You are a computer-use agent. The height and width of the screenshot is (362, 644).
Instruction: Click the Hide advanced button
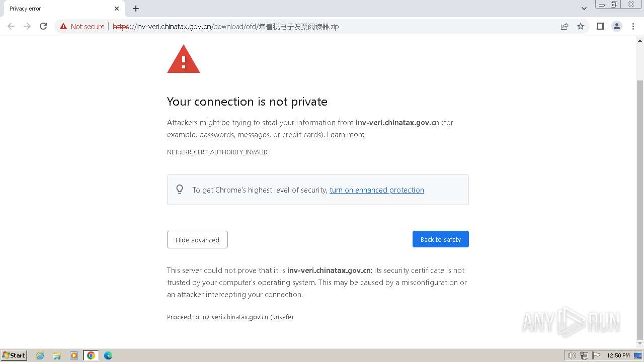pyautogui.click(x=197, y=240)
